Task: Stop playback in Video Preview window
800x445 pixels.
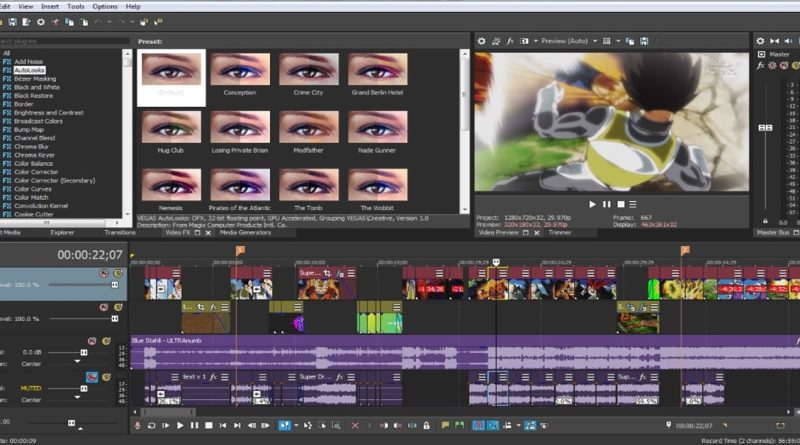Action: (x=621, y=204)
